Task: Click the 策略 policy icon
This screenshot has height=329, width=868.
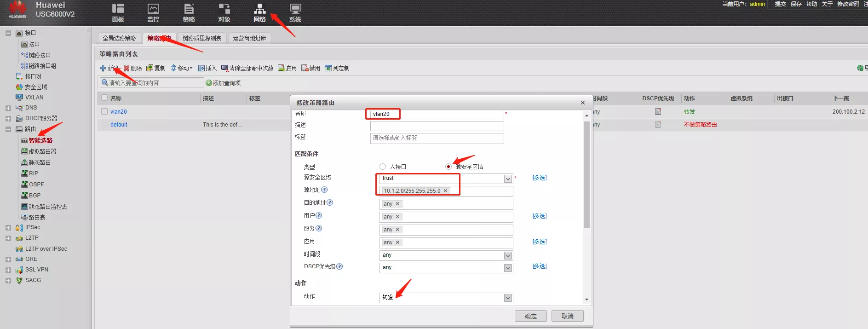Action: click(x=189, y=9)
